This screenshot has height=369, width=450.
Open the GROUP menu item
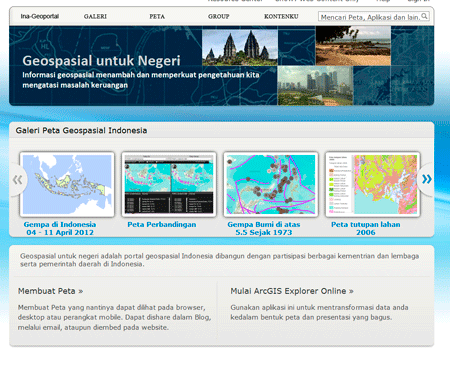pyautogui.click(x=219, y=16)
